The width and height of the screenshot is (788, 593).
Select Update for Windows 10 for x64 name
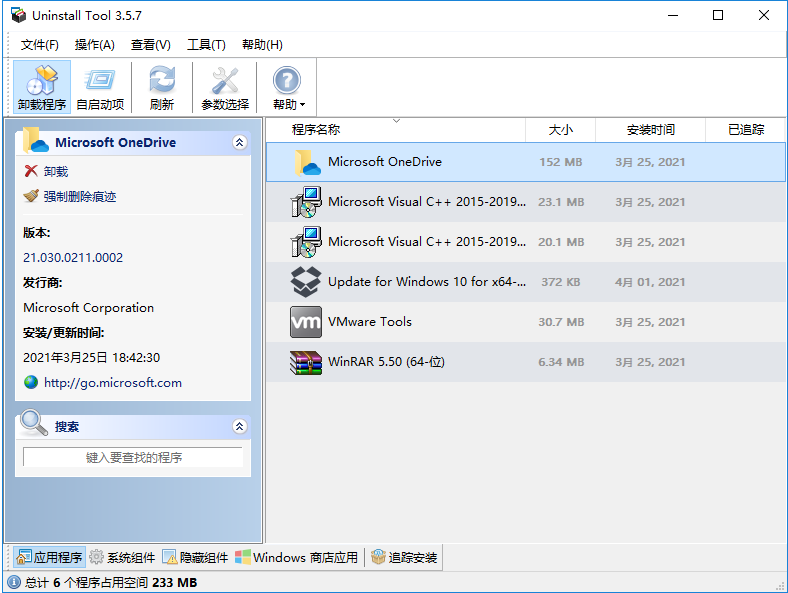[427, 282]
